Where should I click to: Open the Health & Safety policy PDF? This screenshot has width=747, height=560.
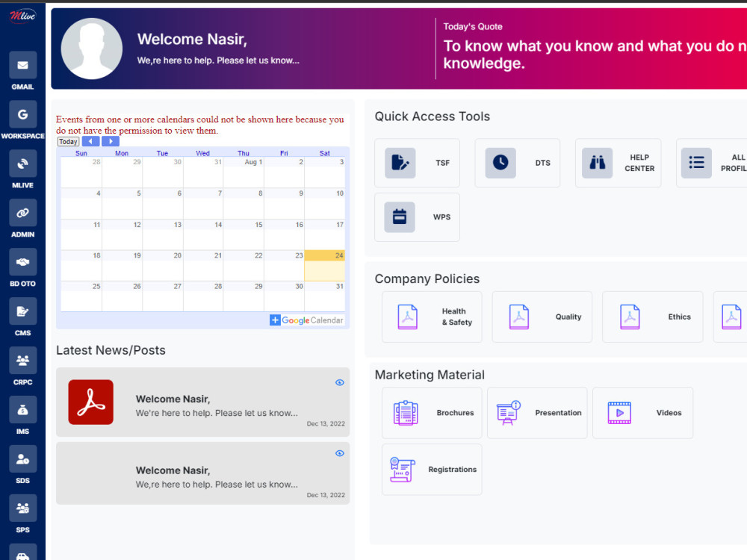coord(432,317)
